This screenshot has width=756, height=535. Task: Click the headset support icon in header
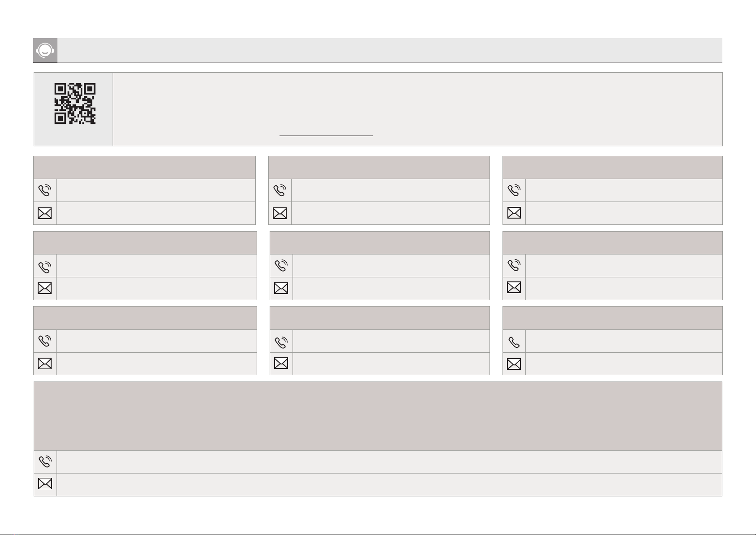pos(45,51)
